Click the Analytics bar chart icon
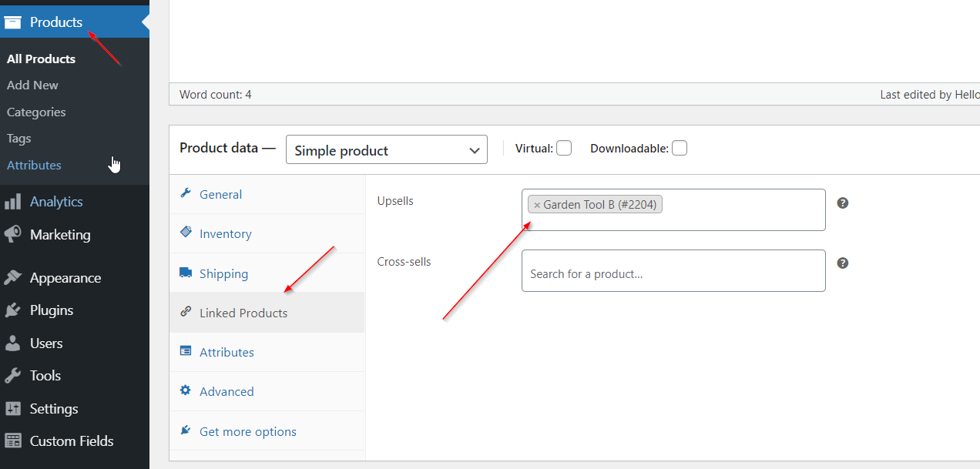 (12, 202)
